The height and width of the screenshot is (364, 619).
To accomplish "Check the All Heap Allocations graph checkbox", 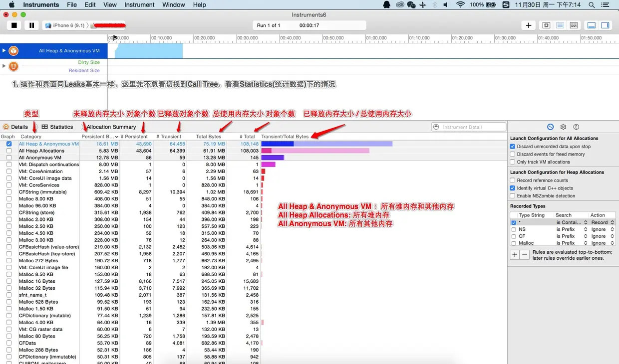I will point(9,151).
